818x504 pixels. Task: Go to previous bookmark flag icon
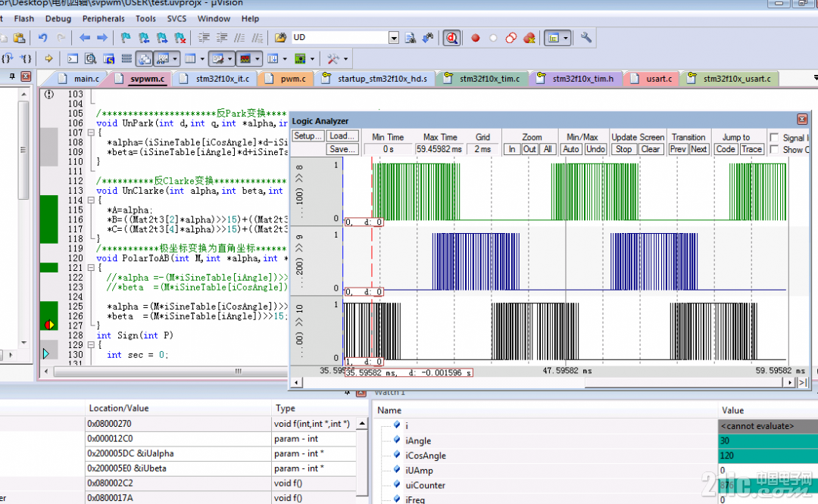pyautogui.click(x=143, y=38)
